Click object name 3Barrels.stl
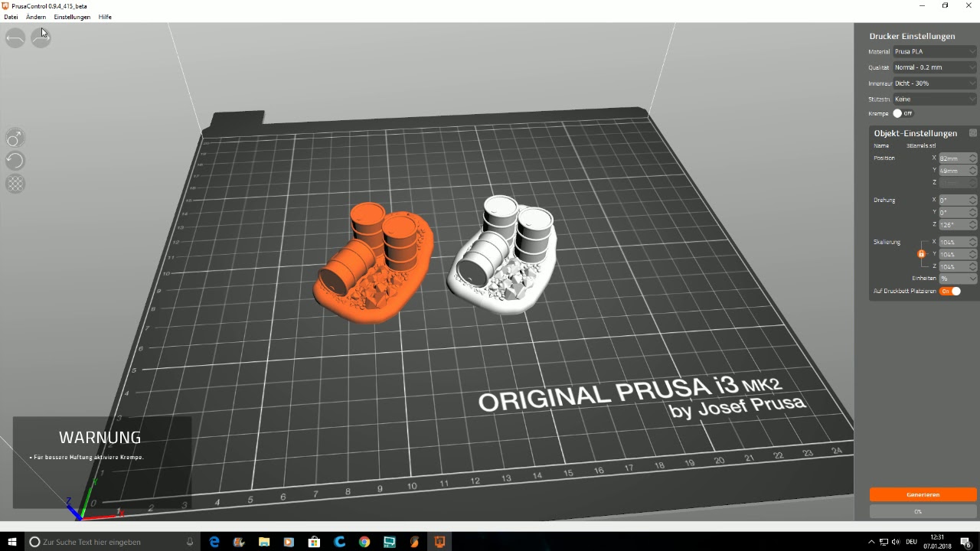This screenshot has width=980, height=551. tap(921, 145)
